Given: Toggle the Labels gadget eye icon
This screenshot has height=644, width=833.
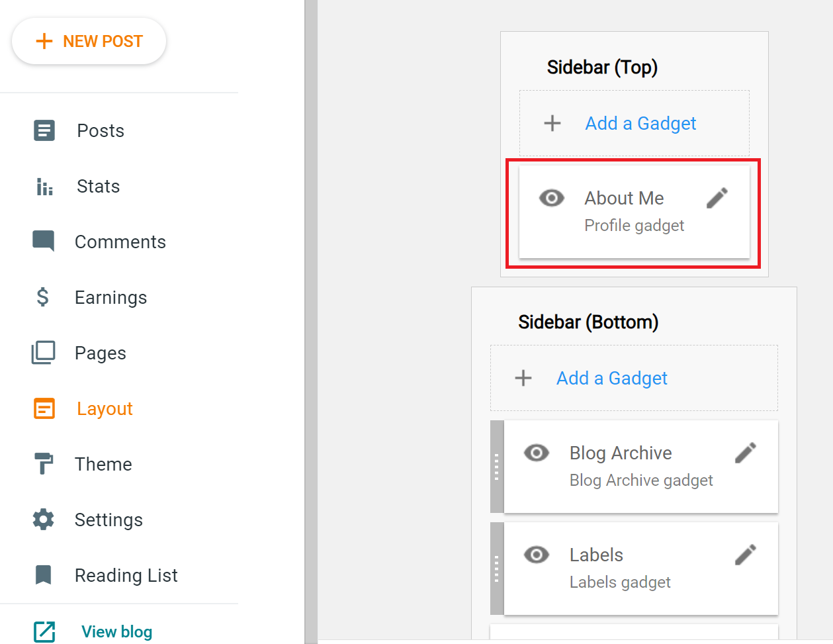Looking at the screenshot, I should pyautogui.click(x=537, y=555).
